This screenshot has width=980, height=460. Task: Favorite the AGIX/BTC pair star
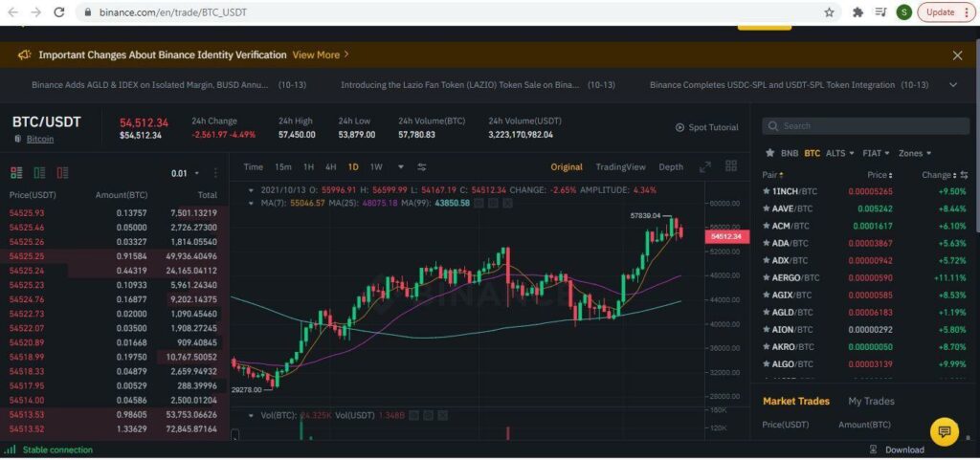click(767, 295)
